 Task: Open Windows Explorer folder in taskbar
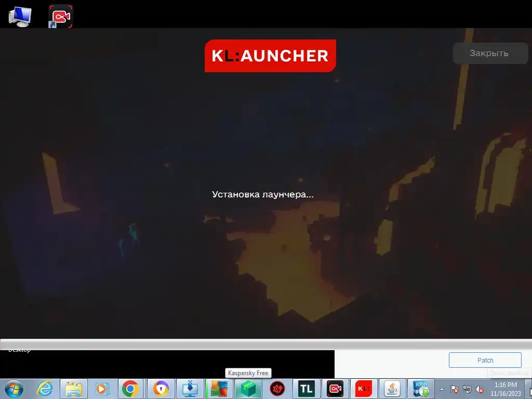[x=74, y=389]
